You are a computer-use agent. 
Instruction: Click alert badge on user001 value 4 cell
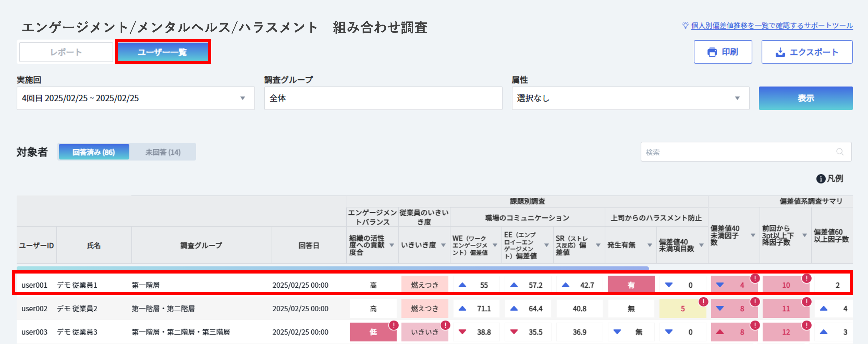coord(755,278)
